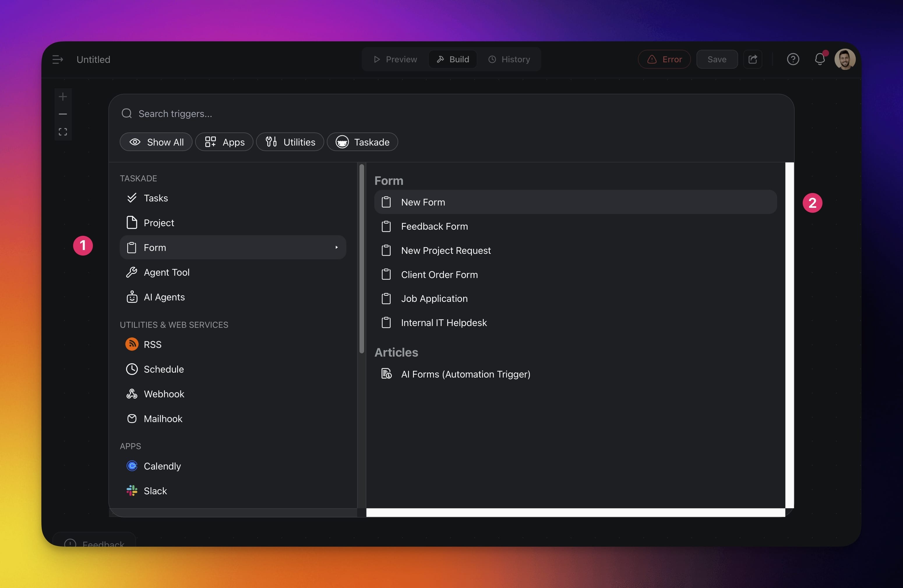
Task: Switch to the Preview tab
Action: click(395, 59)
